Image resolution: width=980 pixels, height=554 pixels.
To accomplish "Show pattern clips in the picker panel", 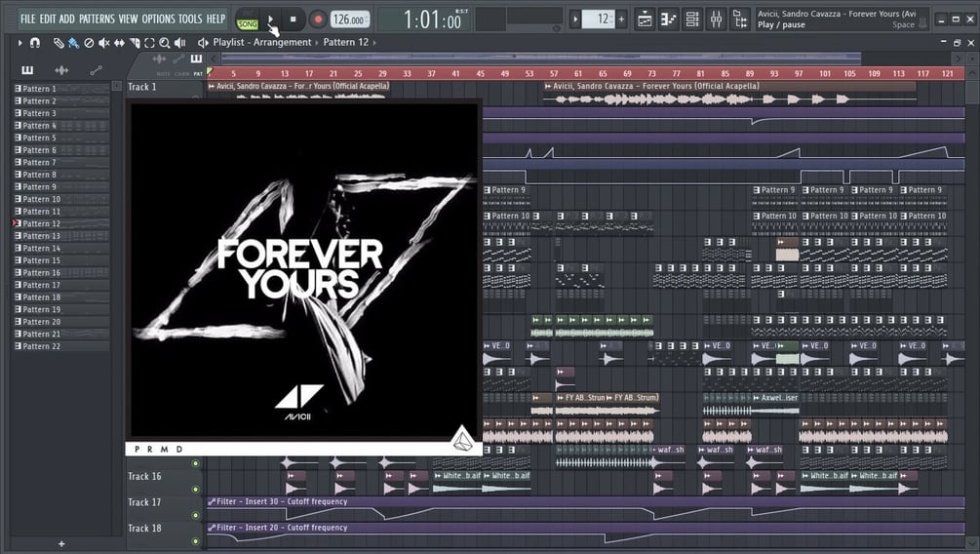I will (27, 70).
